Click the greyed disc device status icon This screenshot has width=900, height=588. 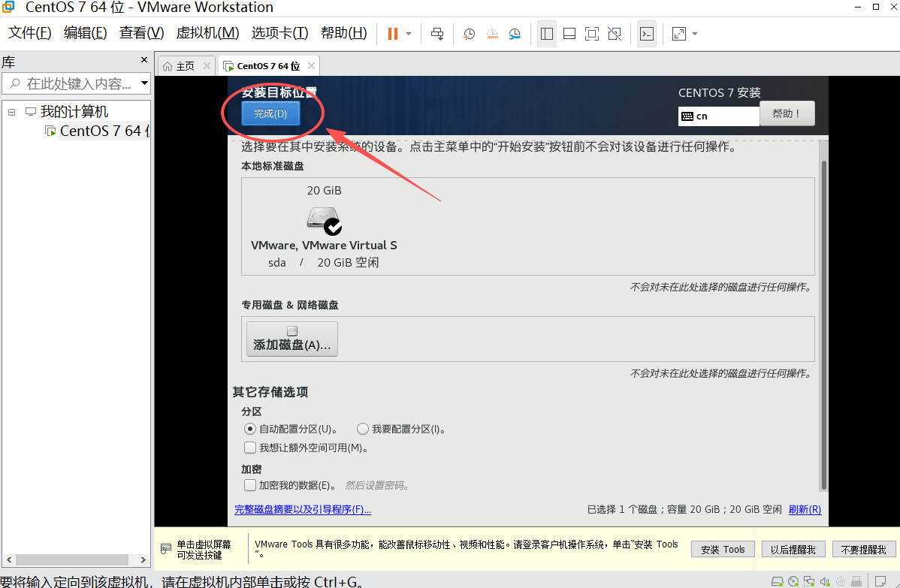pyautogui.click(x=841, y=581)
